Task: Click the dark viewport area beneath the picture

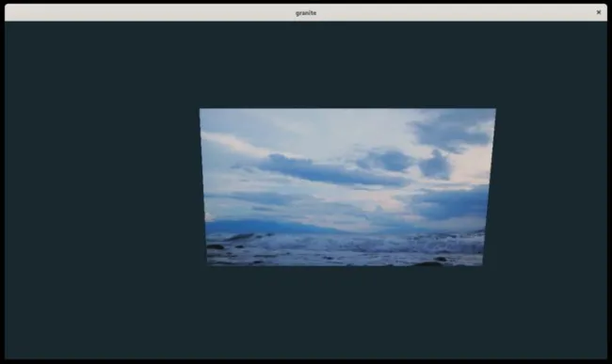Action: [345, 311]
